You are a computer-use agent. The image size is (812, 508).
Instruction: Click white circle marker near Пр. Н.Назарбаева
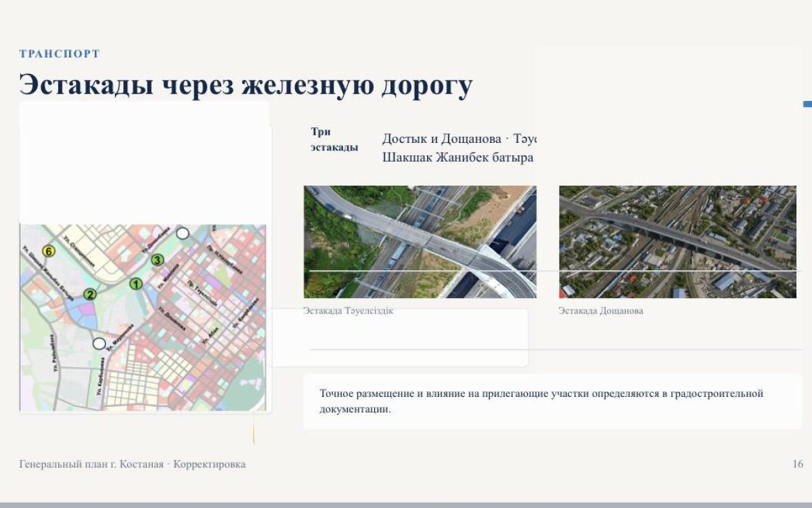point(183,234)
